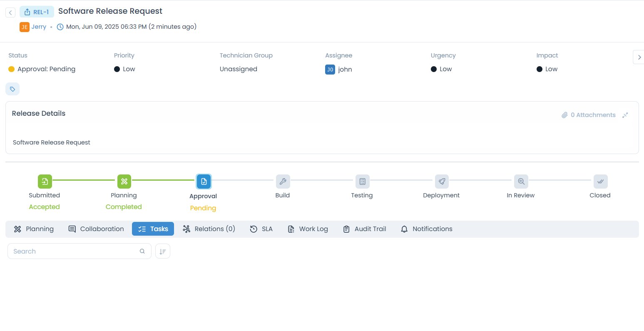Open Jerry's user profile link
The image size is (644, 331).
[x=39, y=26]
